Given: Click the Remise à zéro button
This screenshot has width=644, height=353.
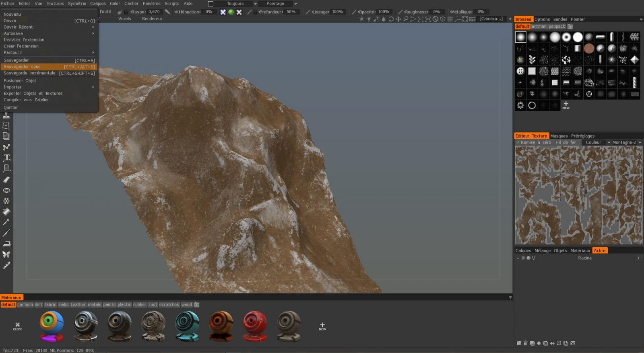Looking at the screenshot, I should [x=535, y=142].
